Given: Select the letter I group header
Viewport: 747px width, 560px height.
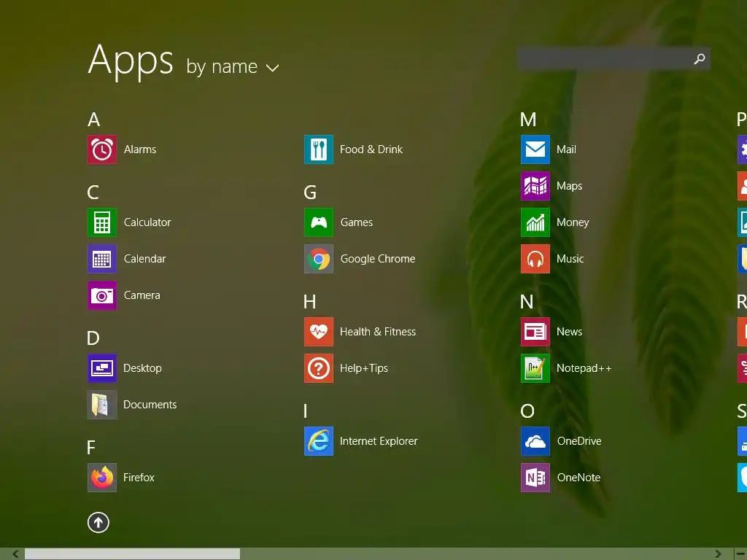Looking at the screenshot, I should 306,411.
